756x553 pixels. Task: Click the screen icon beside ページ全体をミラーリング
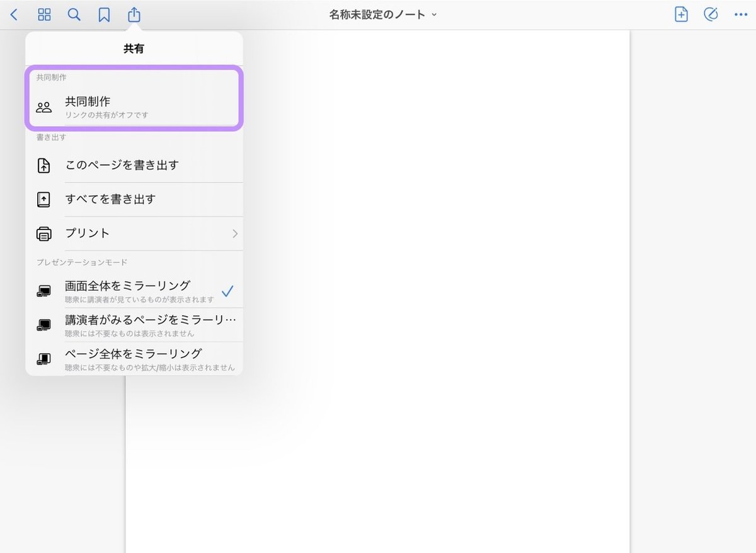pos(43,359)
